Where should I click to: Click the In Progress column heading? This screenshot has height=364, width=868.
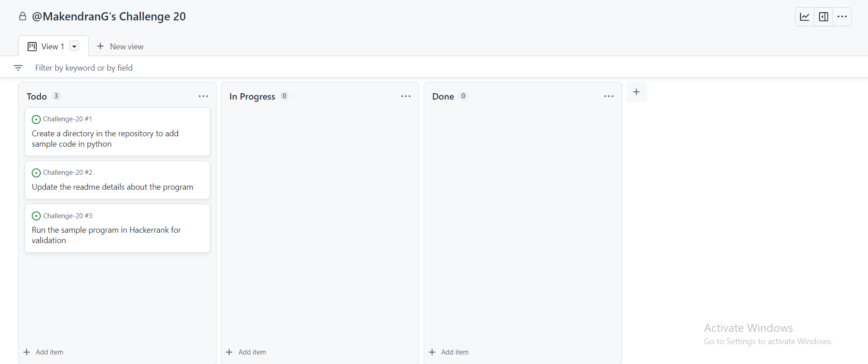(x=252, y=96)
